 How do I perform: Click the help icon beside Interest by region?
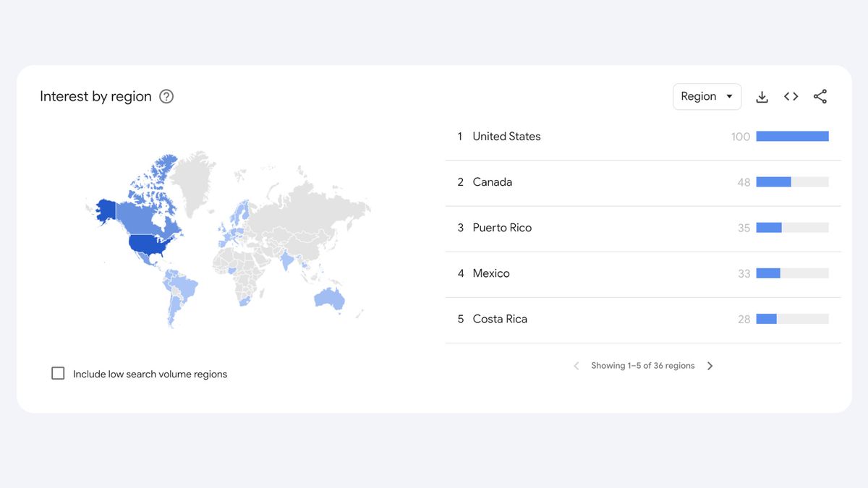tap(166, 97)
